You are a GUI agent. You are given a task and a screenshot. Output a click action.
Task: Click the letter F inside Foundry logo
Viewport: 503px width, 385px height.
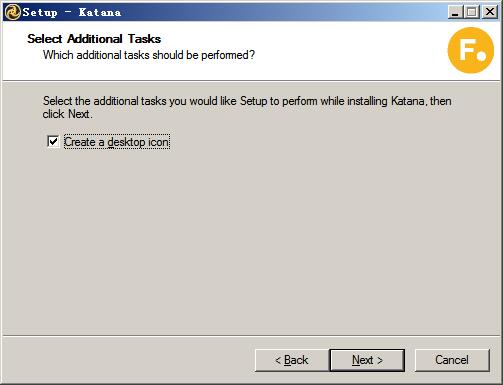point(467,49)
